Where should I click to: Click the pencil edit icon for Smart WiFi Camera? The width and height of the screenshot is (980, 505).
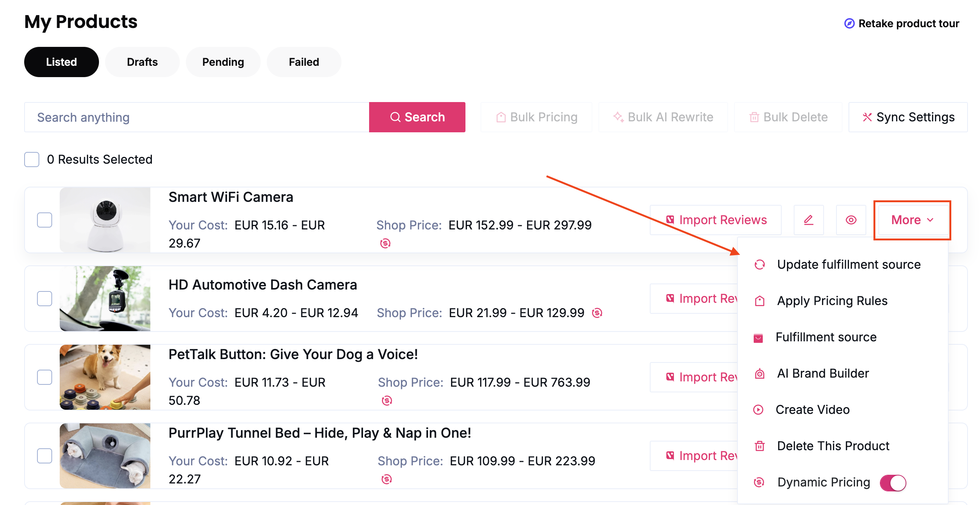(808, 220)
